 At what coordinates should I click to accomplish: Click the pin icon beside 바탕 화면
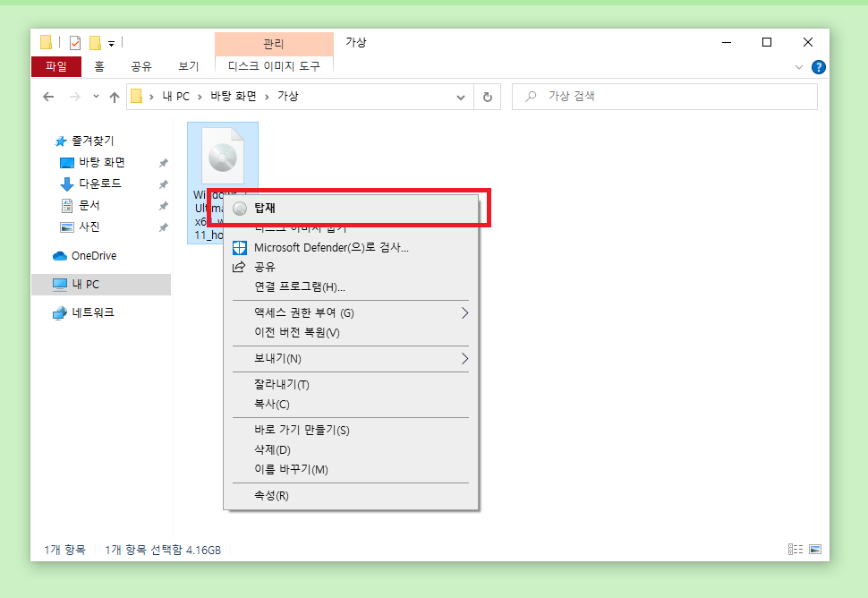click(x=163, y=163)
